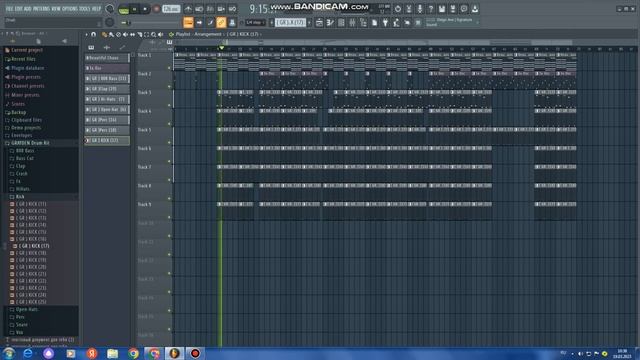
Task: Select sample '[GR] KICK (11)' in browser
Action: pos(31,204)
